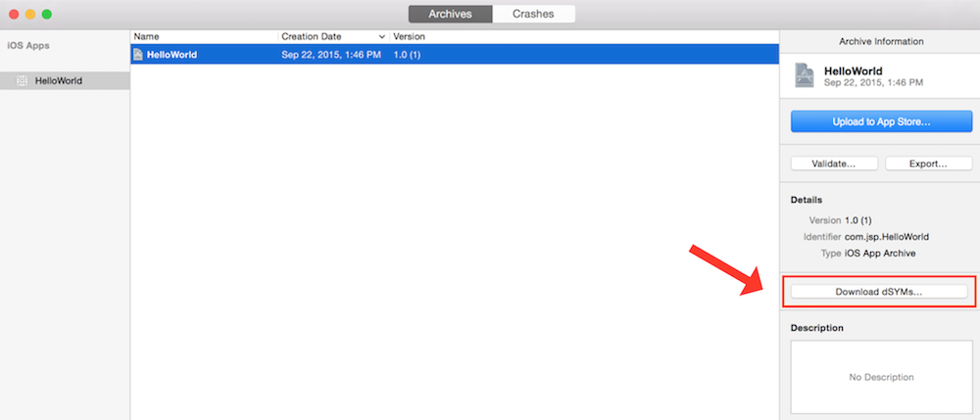This screenshot has height=420, width=980.
Task: Click the HelloWorld title in Archive Information
Action: coord(854,71)
